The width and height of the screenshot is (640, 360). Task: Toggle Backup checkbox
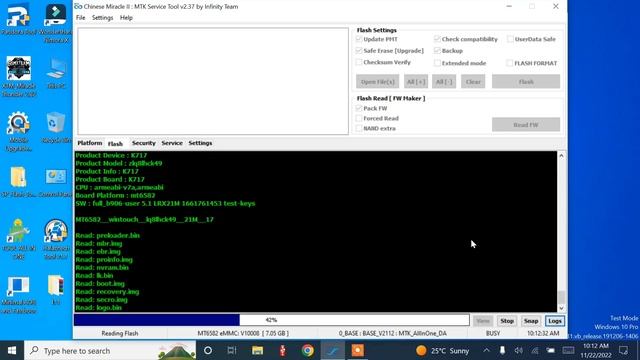437,51
